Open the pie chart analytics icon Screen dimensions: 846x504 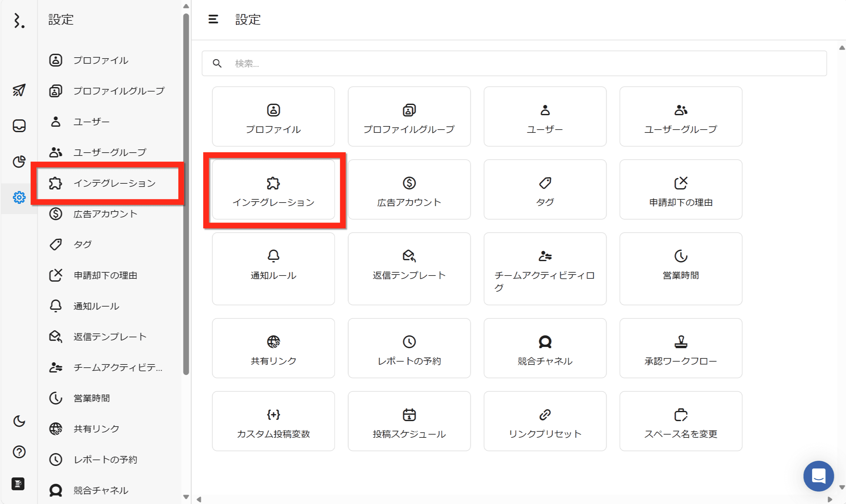click(19, 161)
